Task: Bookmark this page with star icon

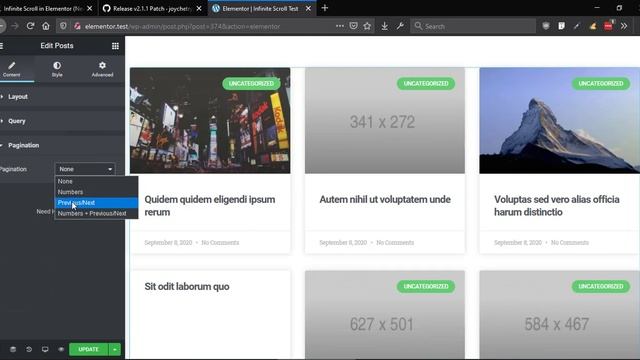Action: coord(367,26)
